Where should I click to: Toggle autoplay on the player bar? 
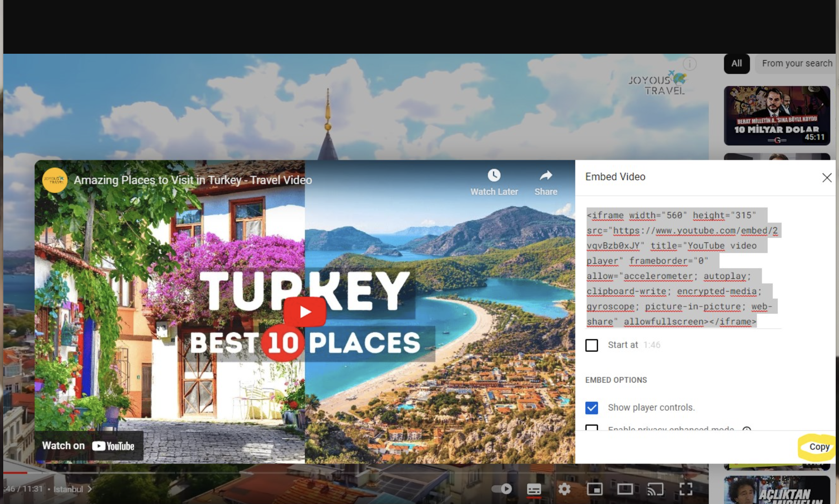501,490
